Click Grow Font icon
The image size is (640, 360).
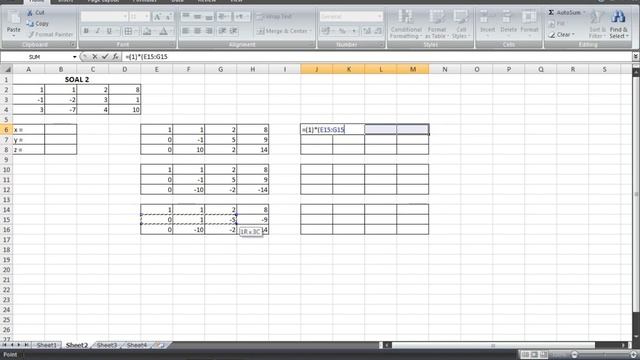click(x=157, y=17)
